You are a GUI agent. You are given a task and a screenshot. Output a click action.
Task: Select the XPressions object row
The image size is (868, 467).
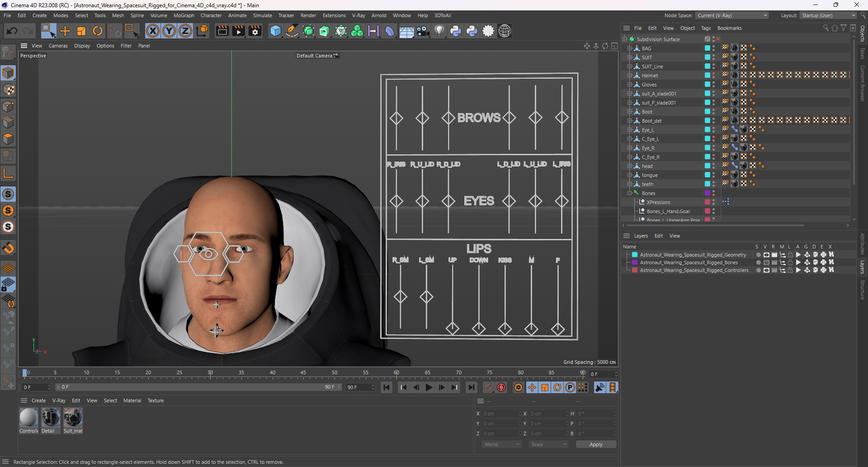click(659, 202)
